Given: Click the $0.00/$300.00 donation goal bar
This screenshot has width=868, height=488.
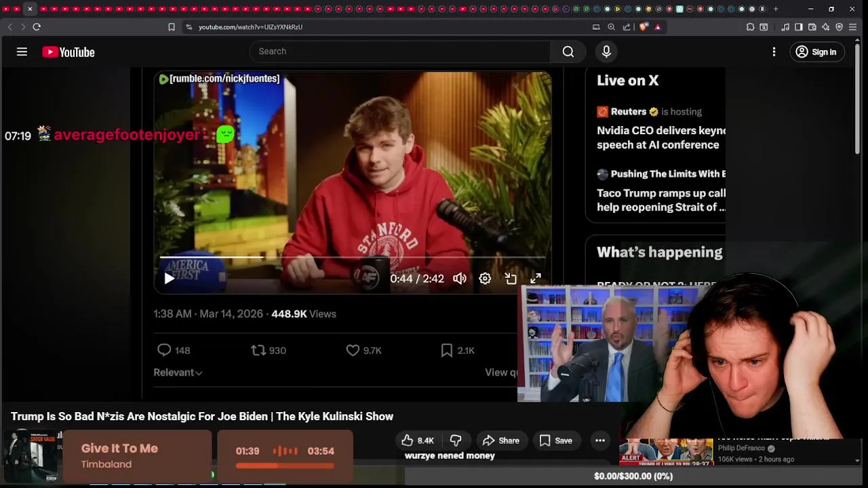Looking at the screenshot, I should (x=633, y=476).
